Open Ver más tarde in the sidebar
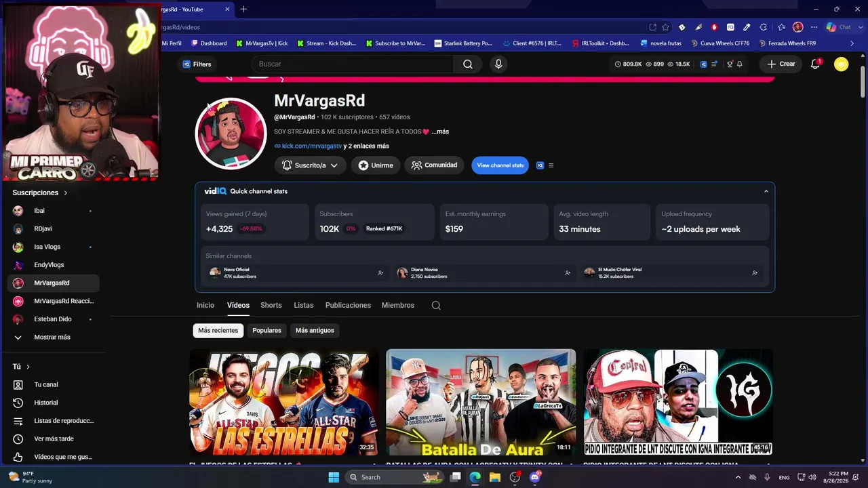The image size is (868, 488). click(53, 439)
